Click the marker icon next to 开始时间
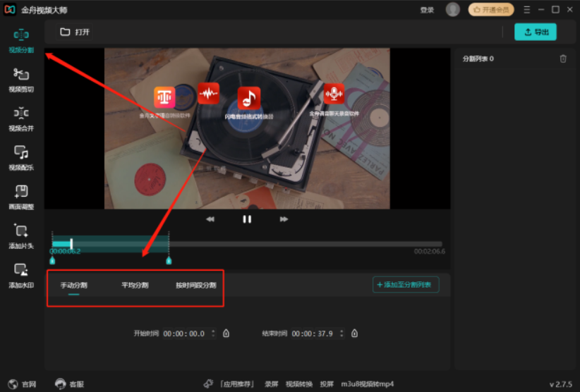This screenshot has height=392, width=580. tap(226, 333)
